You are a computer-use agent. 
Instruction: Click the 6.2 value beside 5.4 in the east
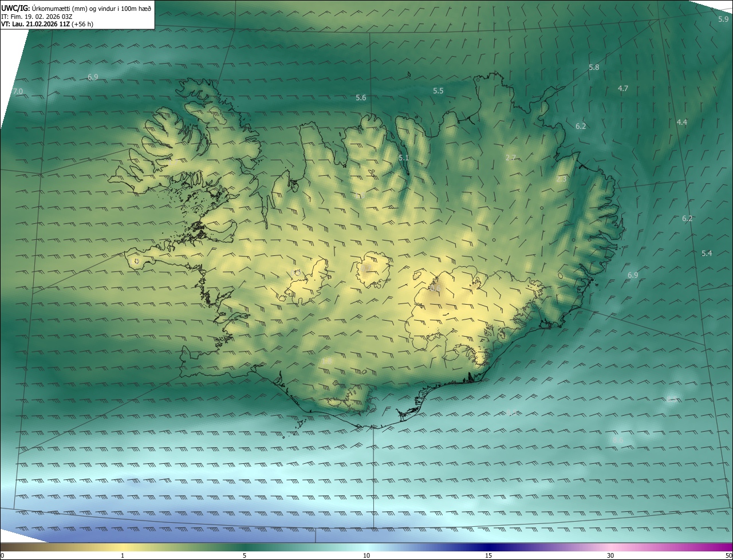tap(687, 219)
